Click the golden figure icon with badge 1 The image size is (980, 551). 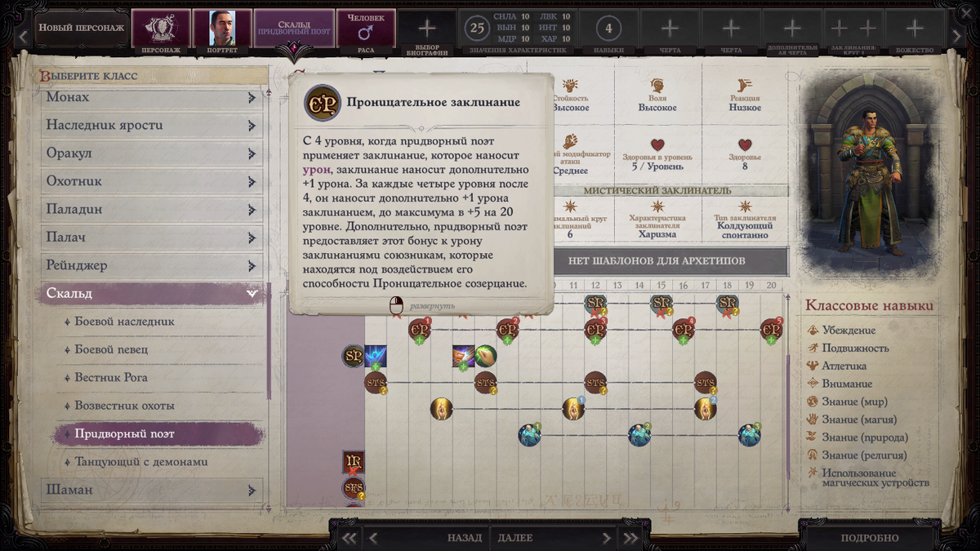(x=573, y=408)
